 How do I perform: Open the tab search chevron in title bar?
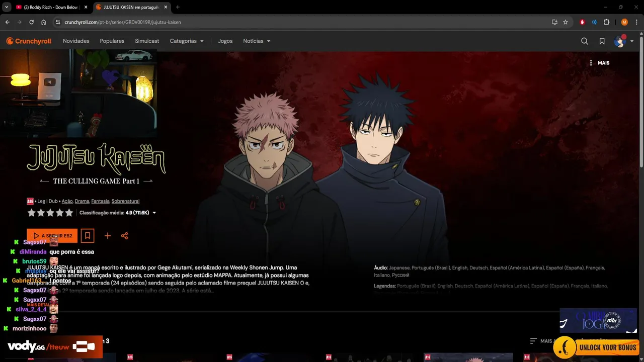coord(7,7)
